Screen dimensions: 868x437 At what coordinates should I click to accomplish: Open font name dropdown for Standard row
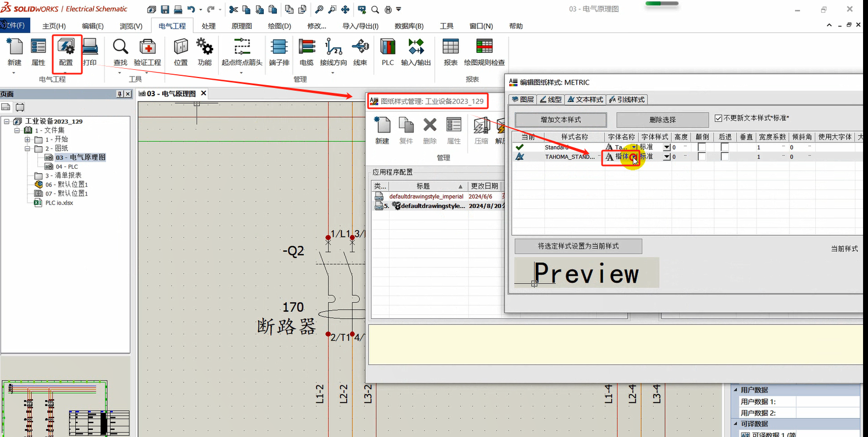(633, 147)
